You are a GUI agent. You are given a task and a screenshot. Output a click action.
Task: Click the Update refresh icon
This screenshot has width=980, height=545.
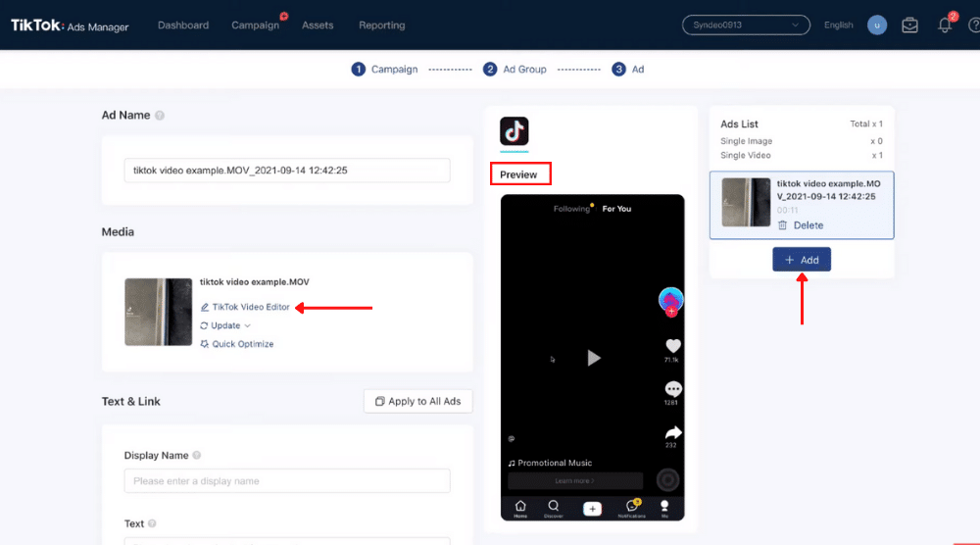pos(204,325)
